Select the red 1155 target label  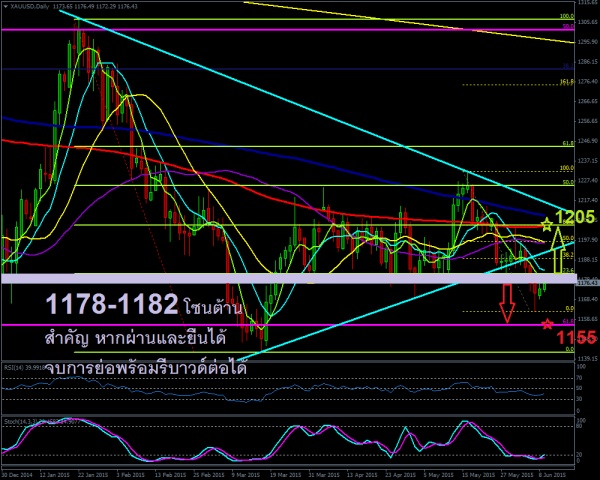(576, 338)
